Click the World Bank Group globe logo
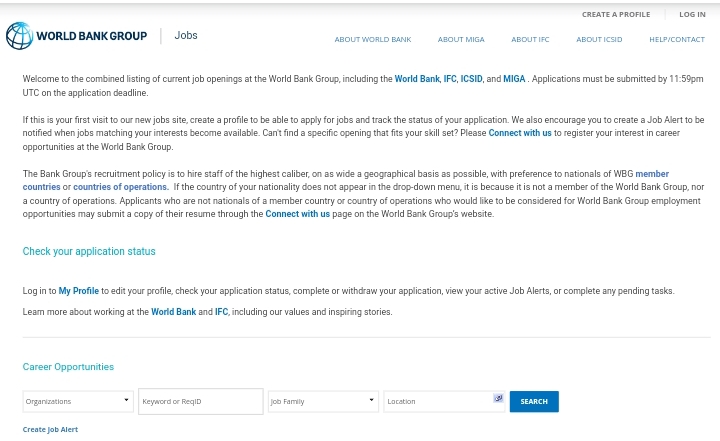 coord(19,36)
